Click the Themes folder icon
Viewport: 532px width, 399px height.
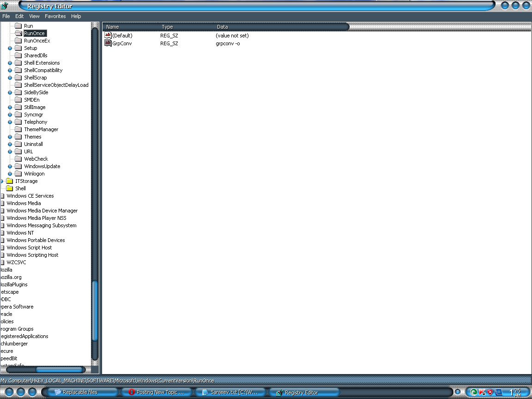[x=18, y=137]
